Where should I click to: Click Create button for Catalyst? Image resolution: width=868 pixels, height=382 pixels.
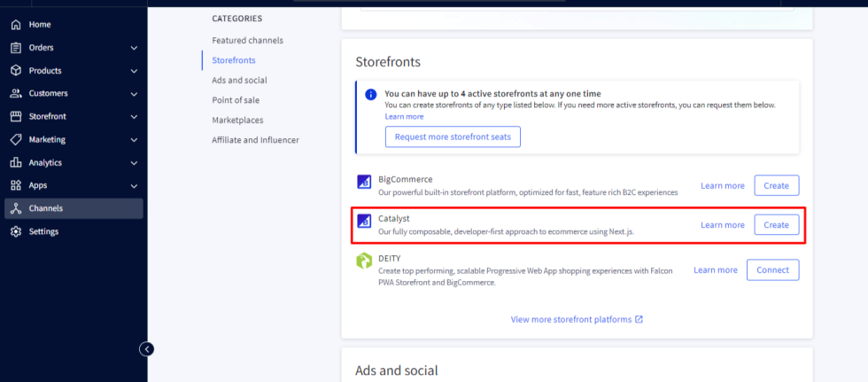click(777, 225)
